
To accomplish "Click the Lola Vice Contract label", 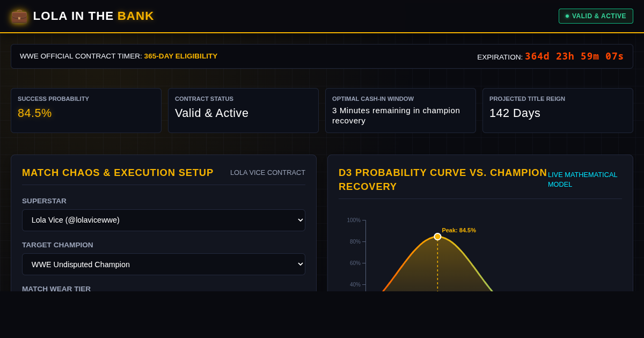I will pos(268,173).
